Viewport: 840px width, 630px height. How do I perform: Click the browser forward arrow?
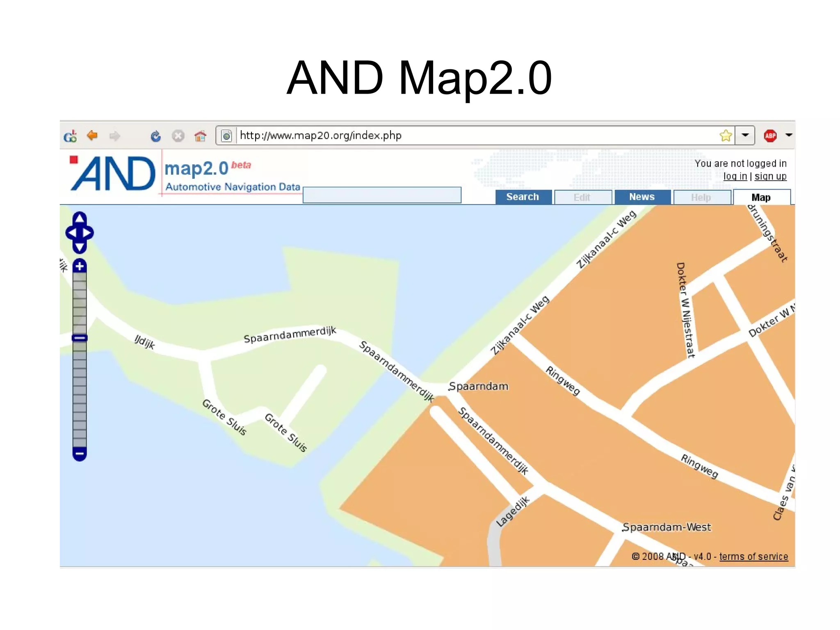(114, 136)
